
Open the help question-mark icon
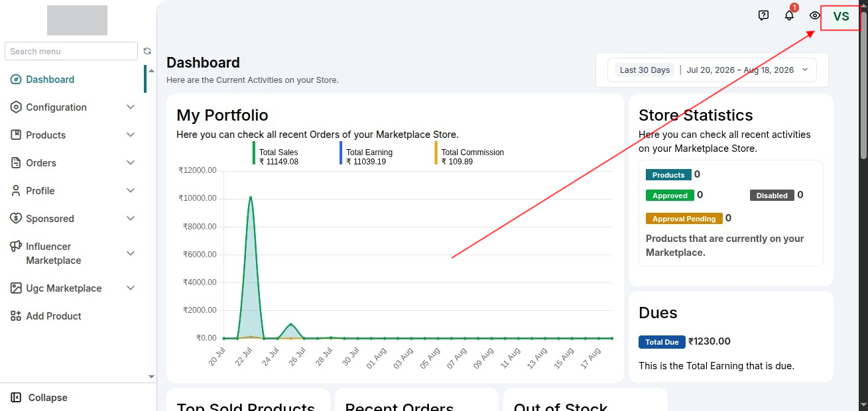click(x=763, y=16)
